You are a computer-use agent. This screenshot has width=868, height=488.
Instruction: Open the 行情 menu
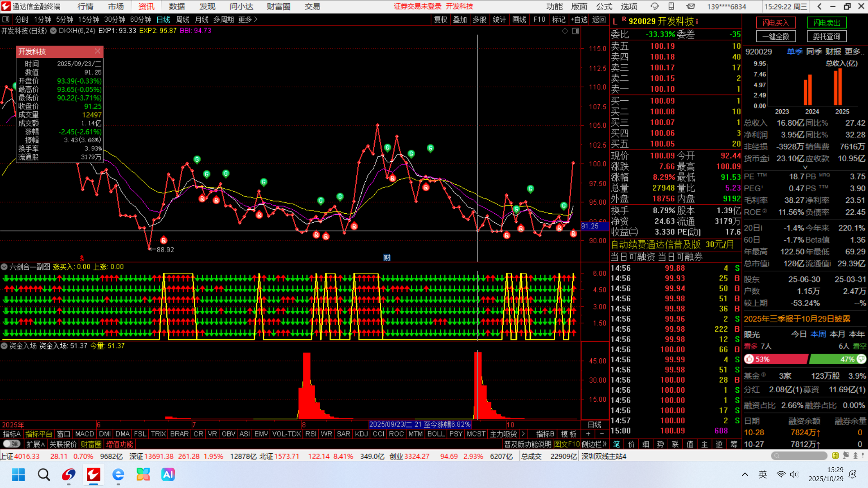click(x=85, y=6)
